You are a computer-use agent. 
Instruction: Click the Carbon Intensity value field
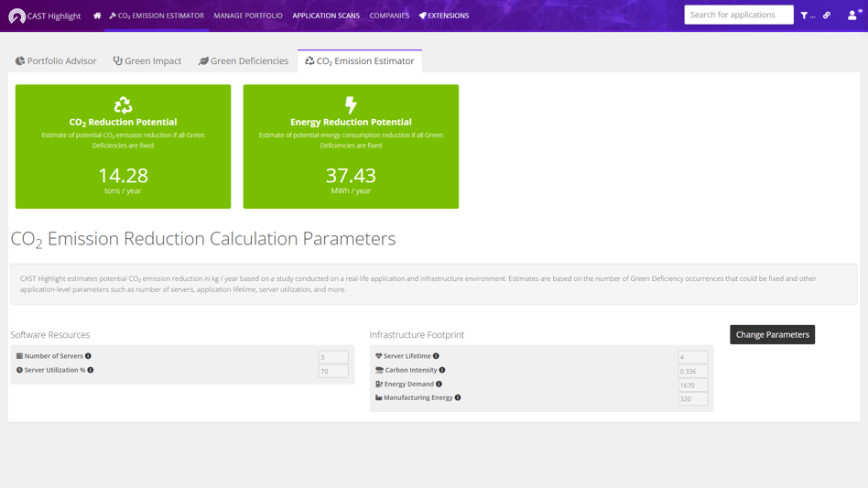(x=692, y=372)
